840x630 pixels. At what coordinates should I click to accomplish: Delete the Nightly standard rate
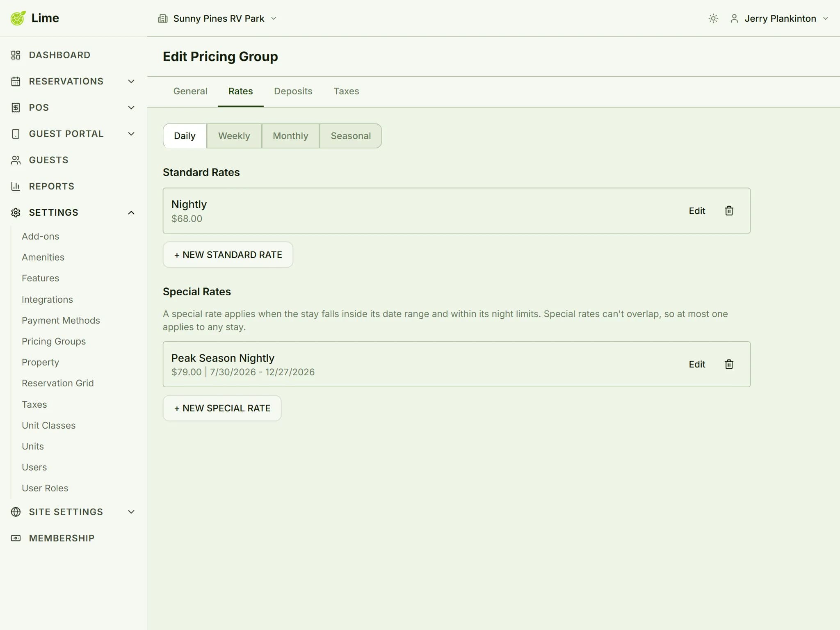[729, 211]
